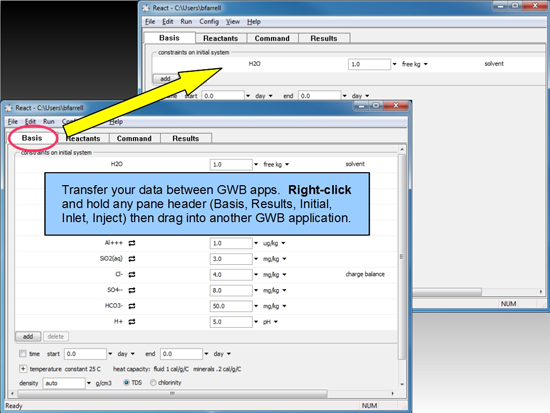Click add button below basis list
Screen dimensions: 550x413
coord(28,337)
